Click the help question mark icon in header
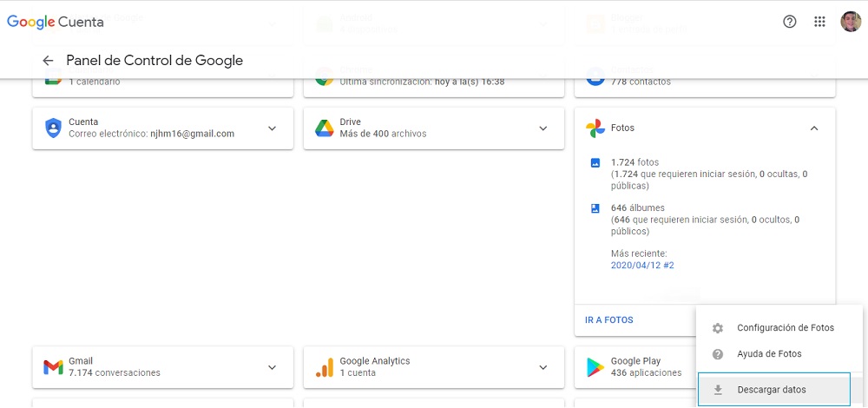 pos(790,22)
